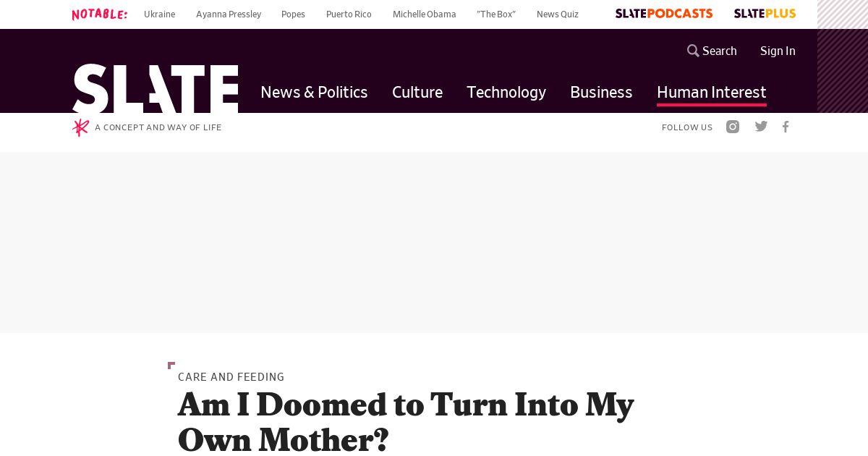This screenshot has height=456, width=868.
Task: Click the Care and Feeding rubric
Action: click(231, 376)
